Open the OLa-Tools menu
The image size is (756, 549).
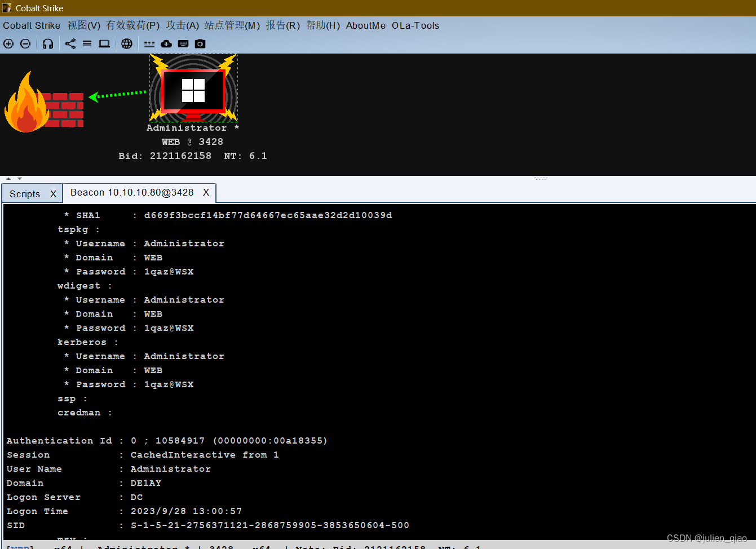415,25
